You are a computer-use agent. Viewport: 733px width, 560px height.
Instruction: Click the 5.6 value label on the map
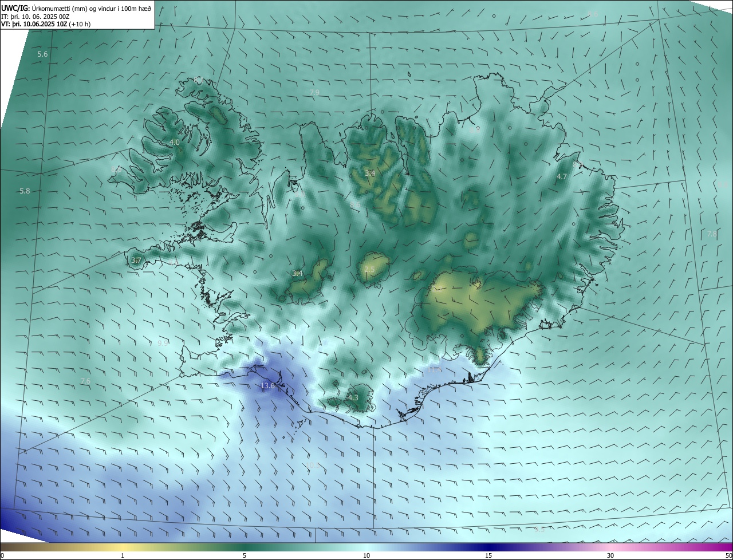coord(42,54)
